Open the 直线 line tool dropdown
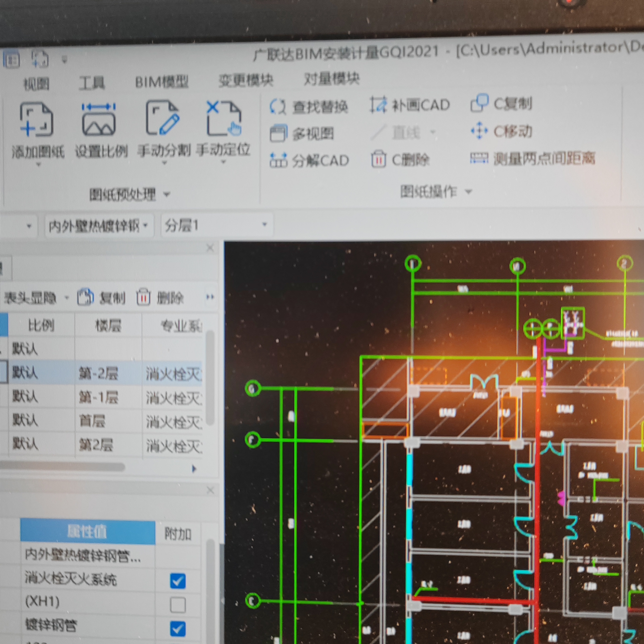The height and width of the screenshot is (644, 644). pyautogui.click(x=433, y=132)
